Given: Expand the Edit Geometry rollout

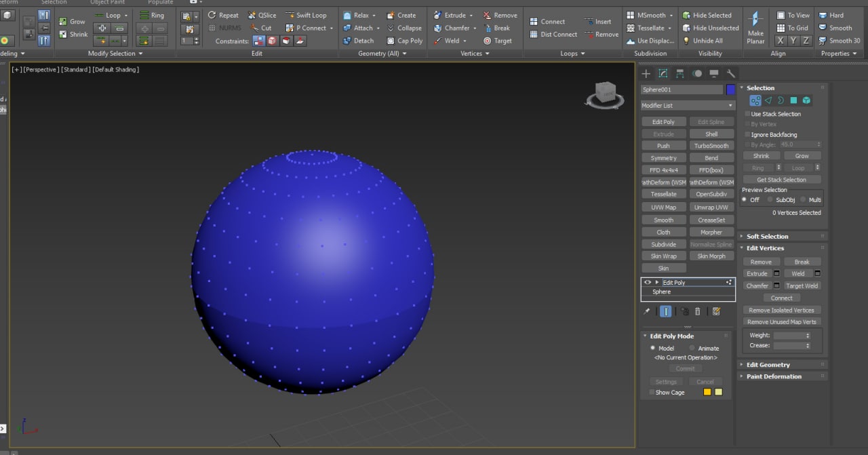Looking at the screenshot, I should [x=768, y=364].
